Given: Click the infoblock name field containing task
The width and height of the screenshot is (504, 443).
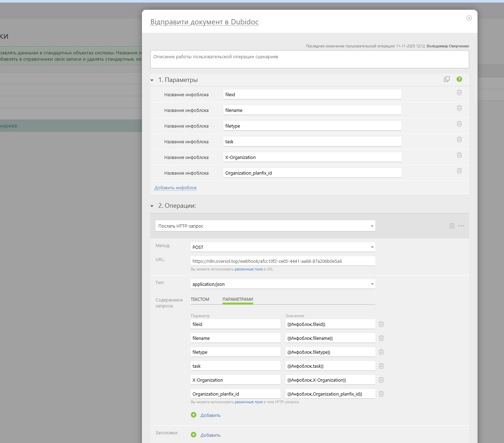Looking at the screenshot, I should tap(313, 142).
